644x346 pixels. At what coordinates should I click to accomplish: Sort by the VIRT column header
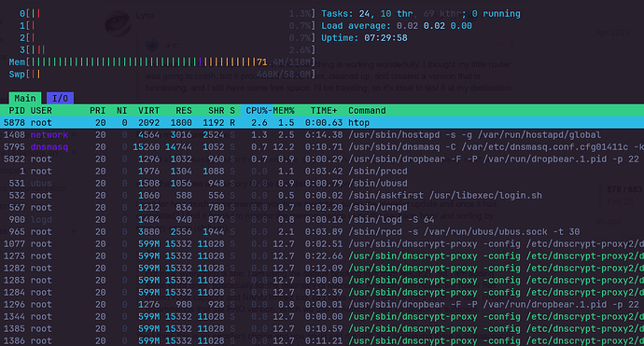(x=148, y=111)
